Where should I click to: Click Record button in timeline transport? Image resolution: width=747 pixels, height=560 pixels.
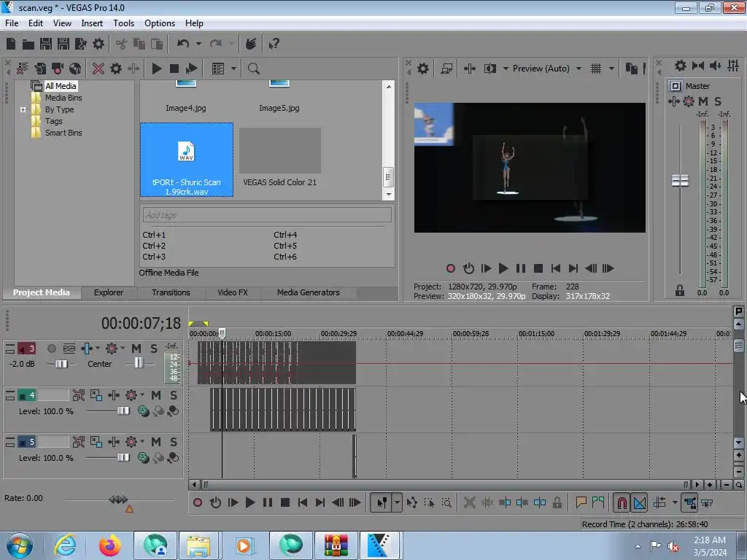tap(197, 502)
